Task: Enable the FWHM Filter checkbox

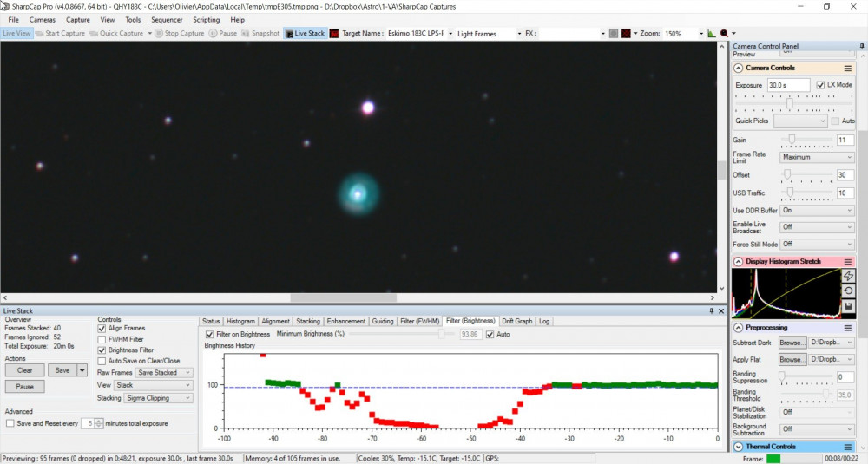Action: click(x=102, y=340)
